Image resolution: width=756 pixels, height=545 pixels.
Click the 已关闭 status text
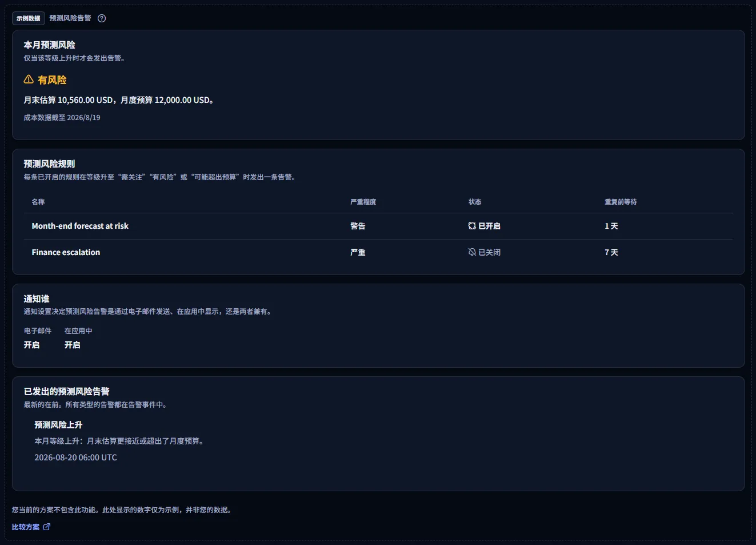point(489,252)
